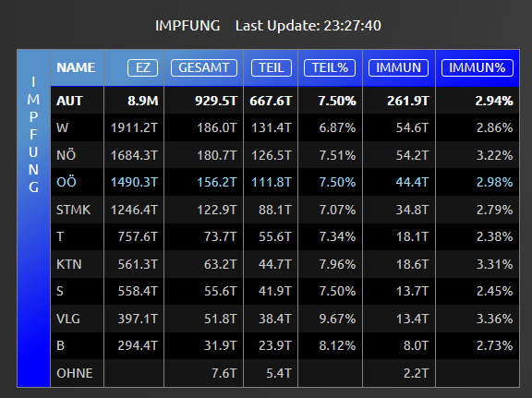Click the W row name cell
The height and width of the screenshot is (398, 532).
click(62, 128)
